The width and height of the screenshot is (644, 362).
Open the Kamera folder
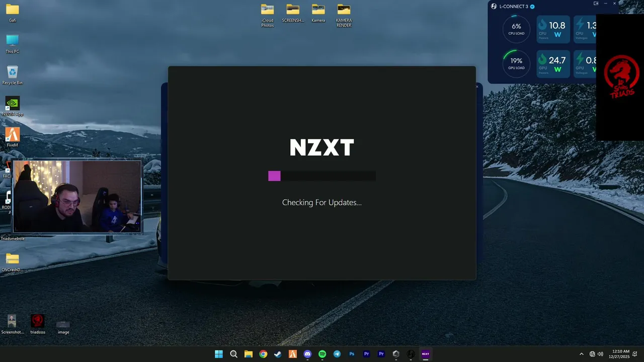pyautogui.click(x=318, y=13)
